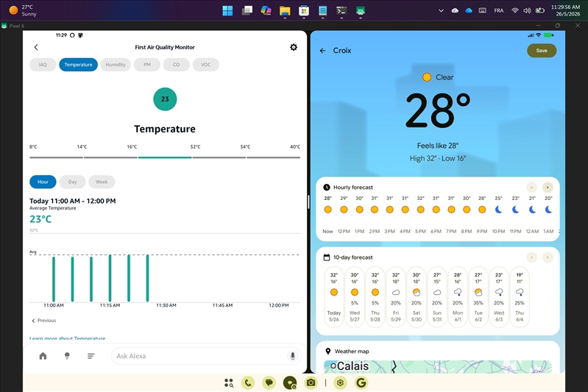Save the Croix location
The width and height of the screenshot is (588, 392).
click(542, 51)
